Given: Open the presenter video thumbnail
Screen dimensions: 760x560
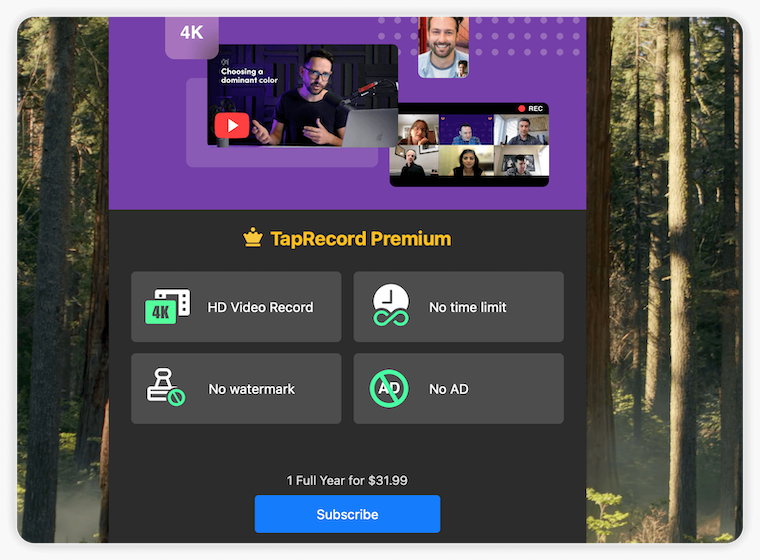Looking at the screenshot, I should tap(302, 96).
